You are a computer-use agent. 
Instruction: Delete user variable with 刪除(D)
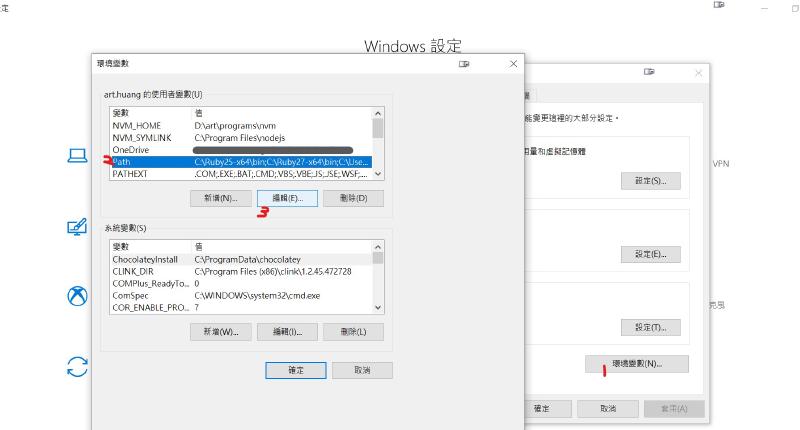[354, 198]
